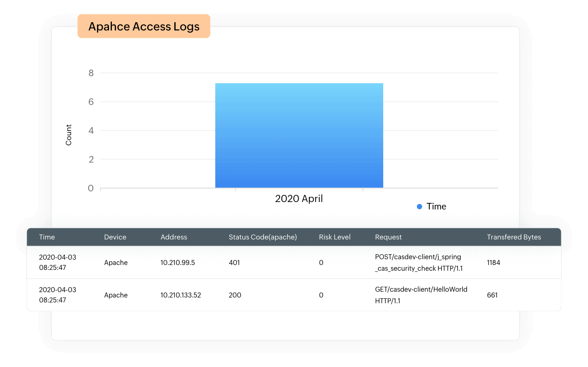
Task: Click the 401 status code cell
Action: click(x=234, y=262)
